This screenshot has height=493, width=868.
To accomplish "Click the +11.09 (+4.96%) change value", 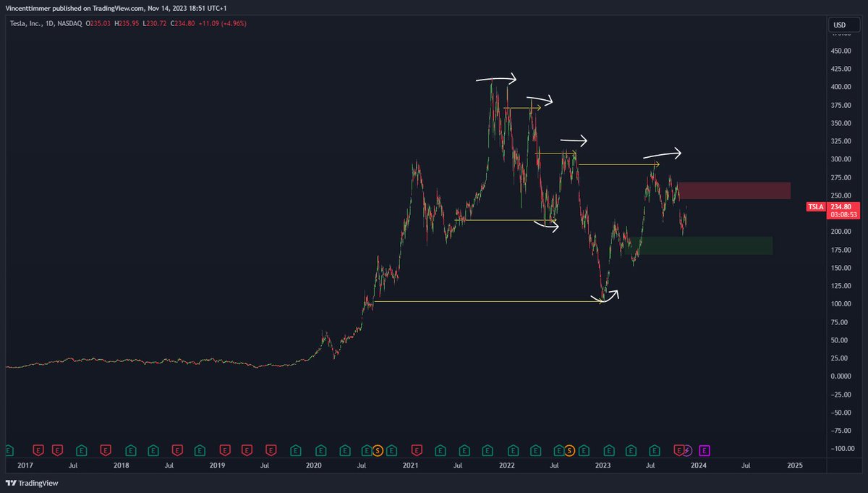I will pyautogui.click(x=224, y=24).
